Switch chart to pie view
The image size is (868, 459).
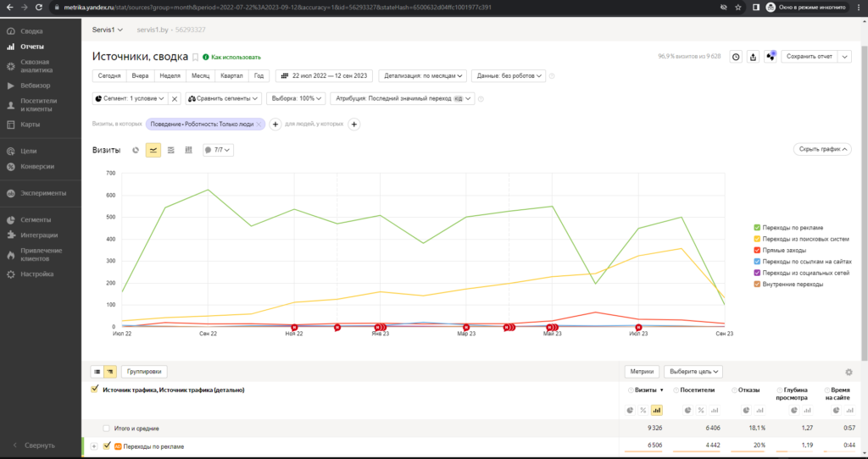(136, 150)
